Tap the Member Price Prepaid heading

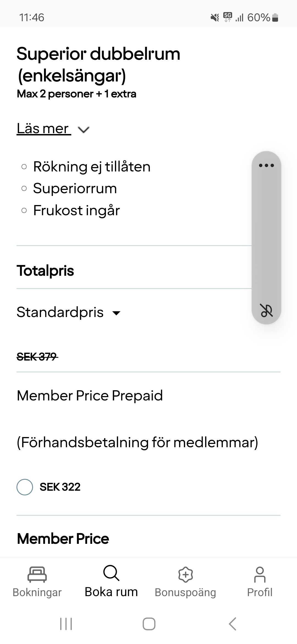point(90,395)
